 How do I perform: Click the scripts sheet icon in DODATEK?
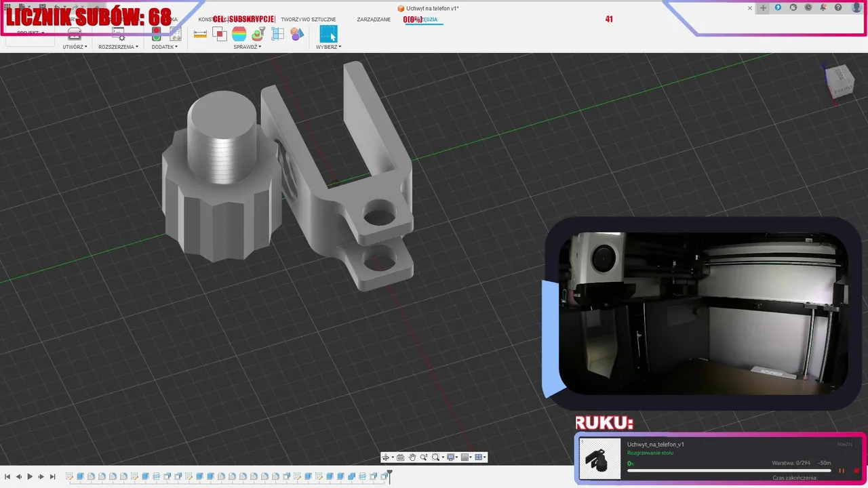175,34
